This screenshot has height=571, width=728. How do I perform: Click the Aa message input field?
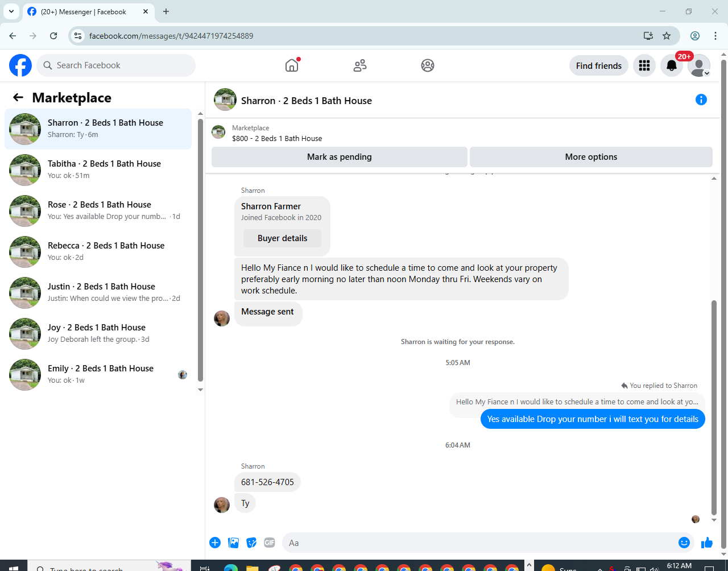click(x=481, y=543)
